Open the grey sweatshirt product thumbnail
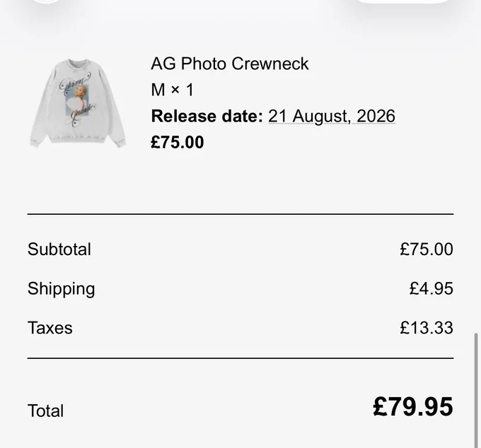Screen dimensions: 481x448 pos(78,103)
